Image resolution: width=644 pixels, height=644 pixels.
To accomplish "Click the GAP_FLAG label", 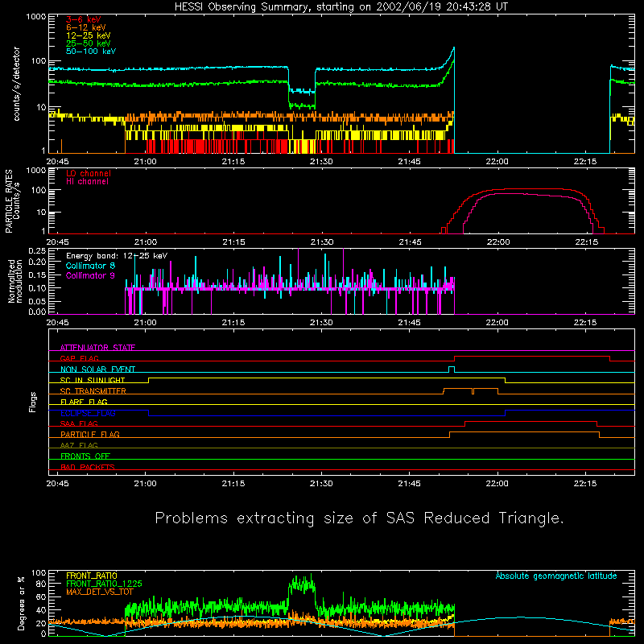I will [79, 358].
